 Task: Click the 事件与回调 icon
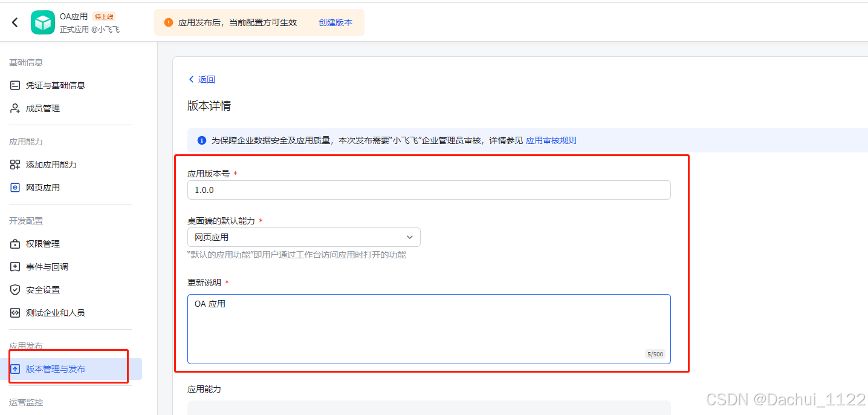click(x=15, y=267)
